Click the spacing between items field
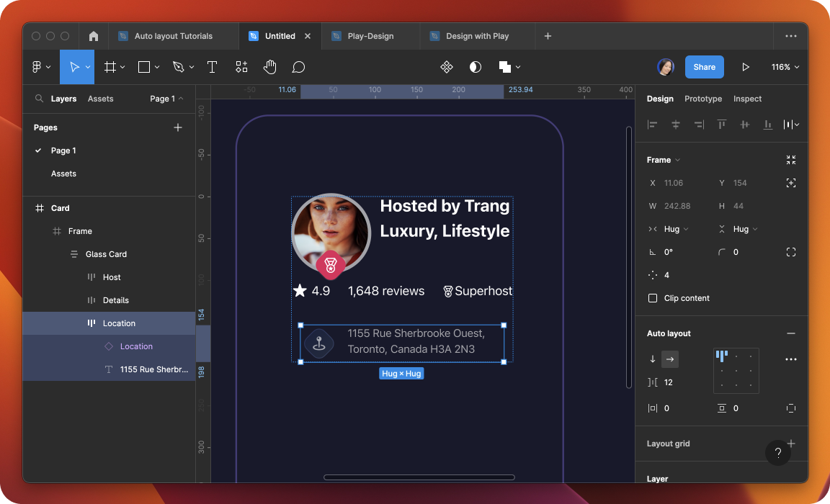 click(668, 382)
